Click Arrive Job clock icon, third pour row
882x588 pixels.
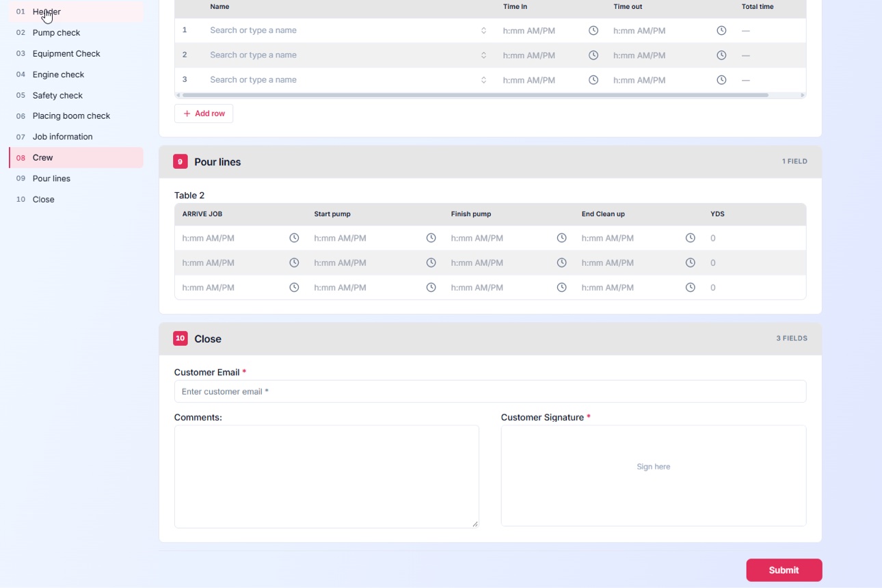(x=294, y=287)
